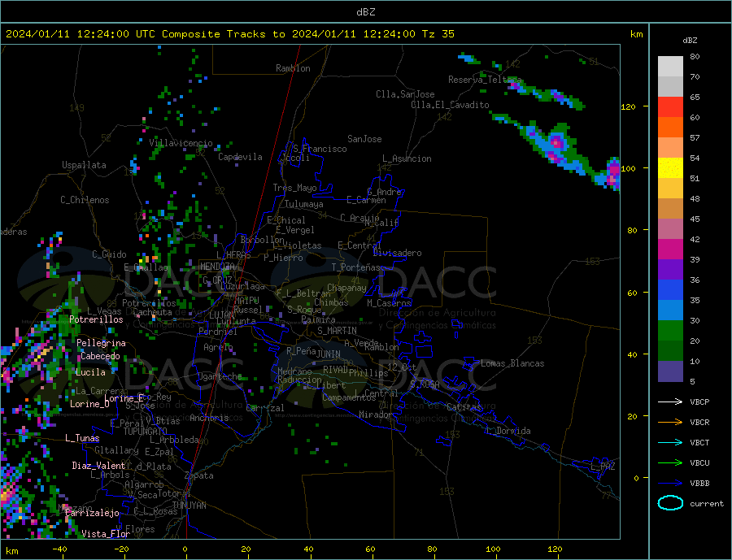
Task: Click the pink Carrizalejo label
Action: click(x=93, y=514)
